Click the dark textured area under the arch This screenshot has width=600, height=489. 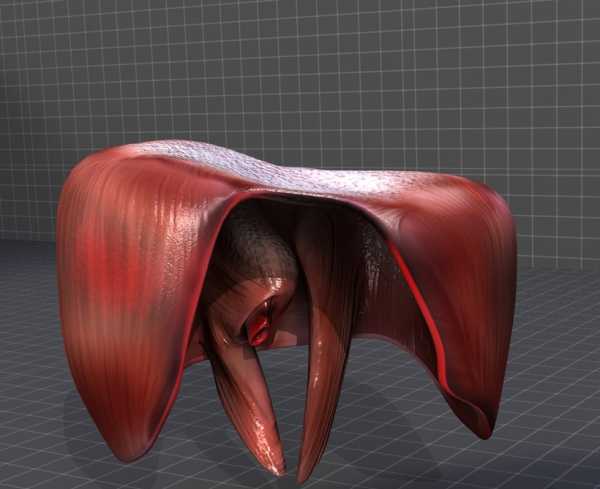click(250, 255)
